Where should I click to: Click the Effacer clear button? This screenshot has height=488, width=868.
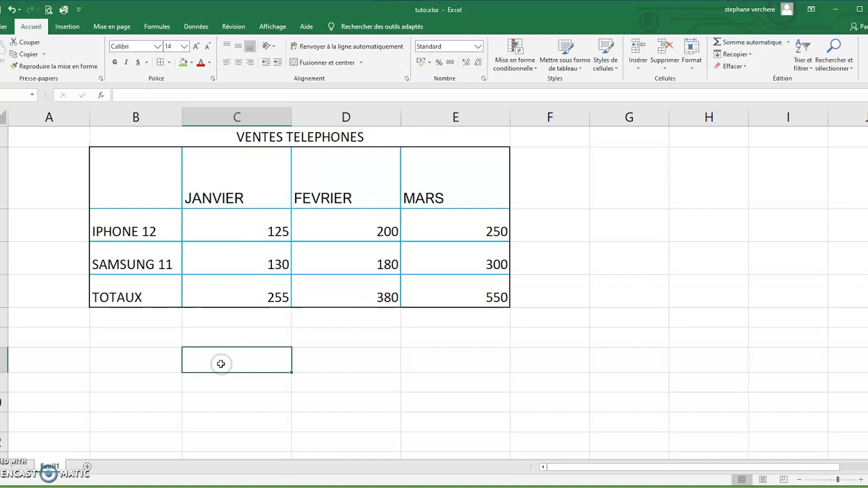pyautogui.click(x=730, y=66)
